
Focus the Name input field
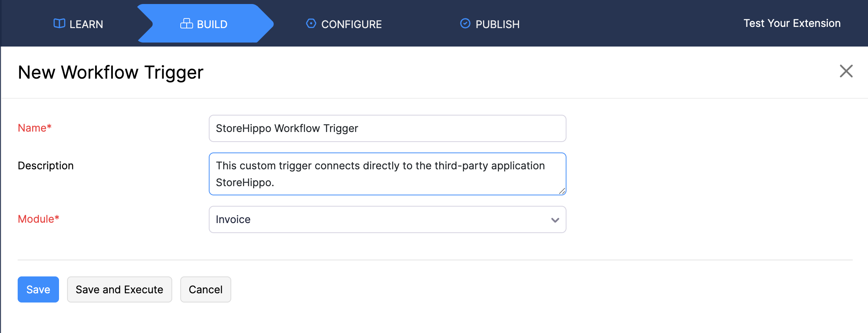[387, 128]
